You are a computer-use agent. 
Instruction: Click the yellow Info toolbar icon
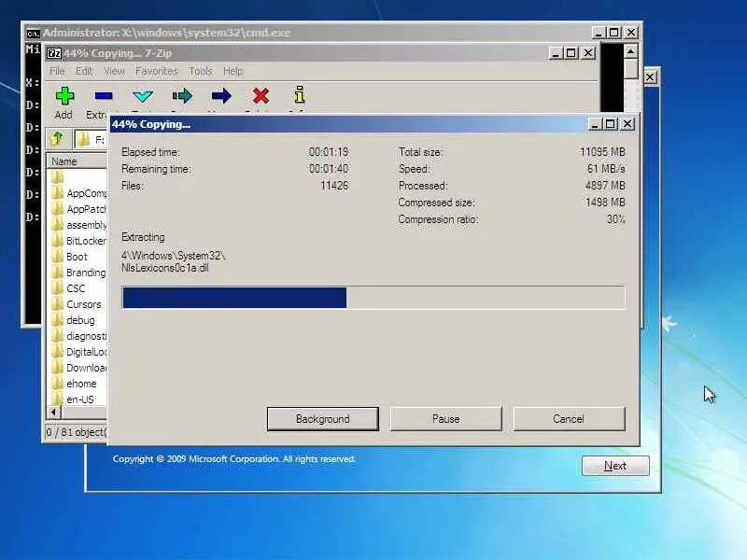click(300, 95)
